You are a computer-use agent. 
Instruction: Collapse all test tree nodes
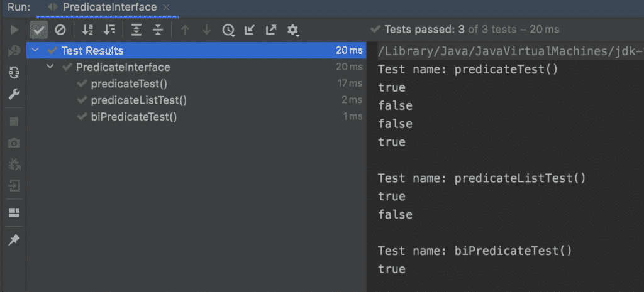(x=158, y=30)
